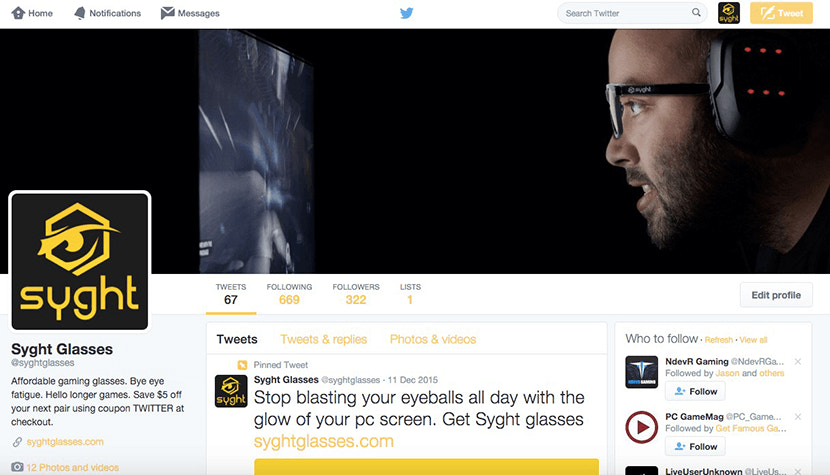830x475 pixels.
Task: Click the Pinned Tweet pin icon
Action: click(242, 365)
